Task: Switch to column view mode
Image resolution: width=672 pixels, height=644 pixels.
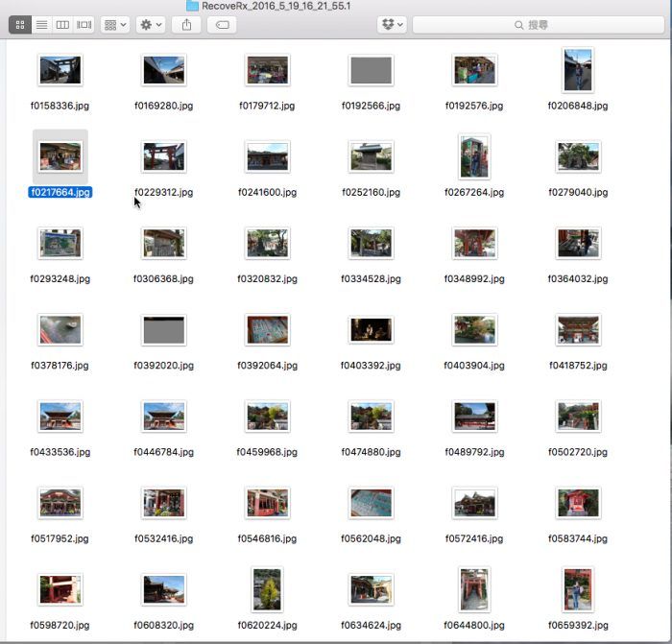Action: pyautogui.click(x=62, y=25)
